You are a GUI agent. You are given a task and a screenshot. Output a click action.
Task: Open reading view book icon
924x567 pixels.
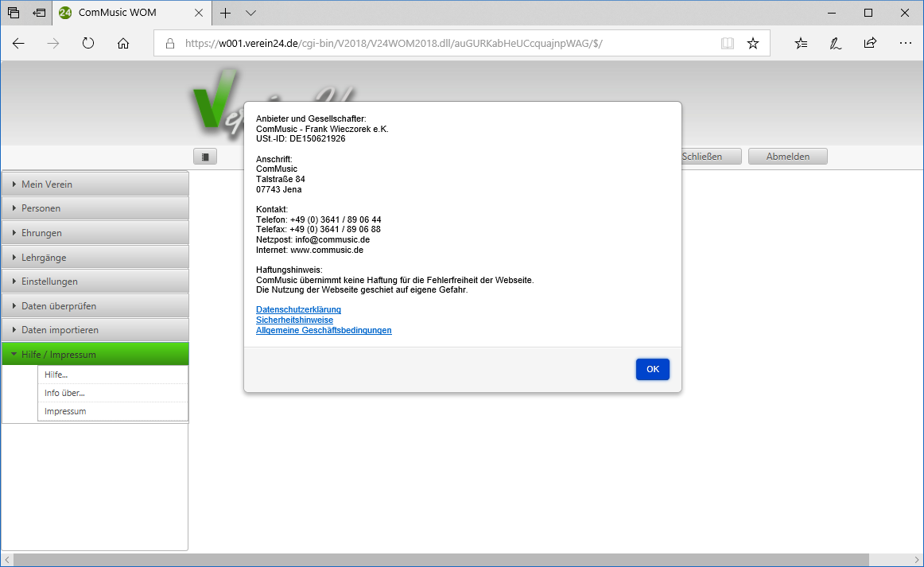click(x=728, y=43)
